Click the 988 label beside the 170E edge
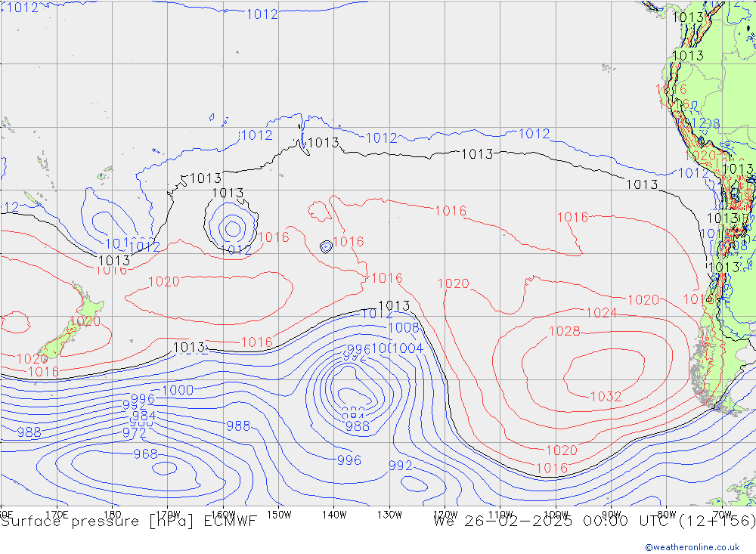The height and width of the screenshot is (554, 756). point(29,432)
